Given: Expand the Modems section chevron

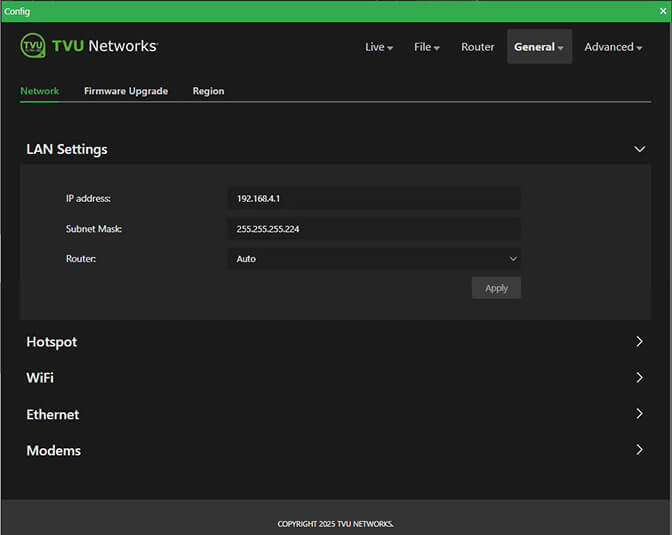Looking at the screenshot, I should tap(639, 450).
